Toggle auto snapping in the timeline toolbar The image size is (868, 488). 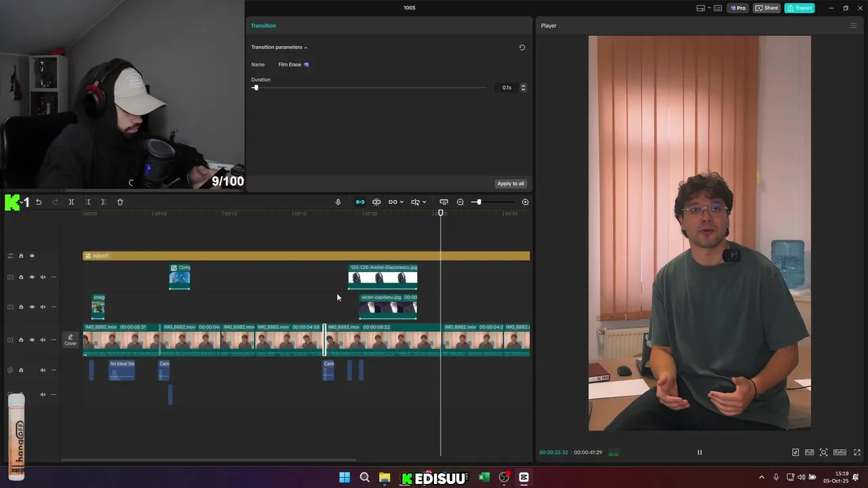[376, 202]
